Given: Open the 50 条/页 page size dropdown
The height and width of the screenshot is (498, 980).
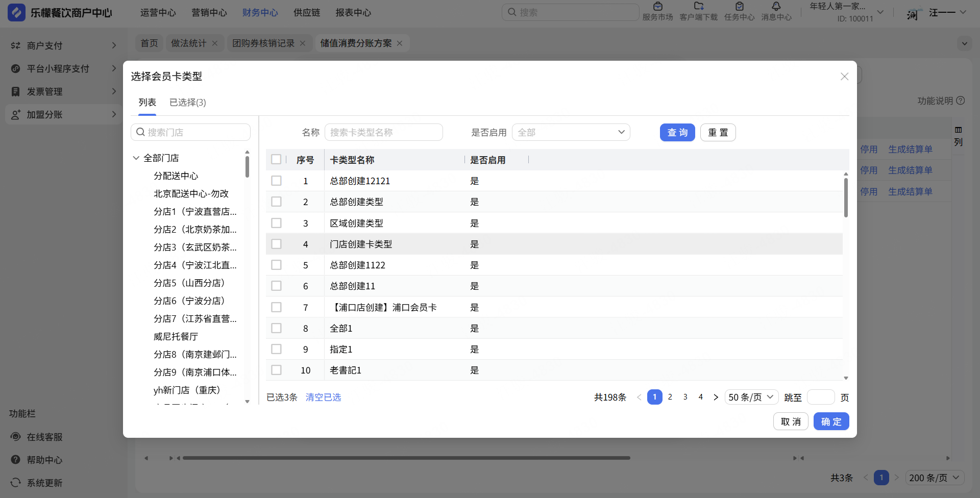Looking at the screenshot, I should tap(751, 397).
